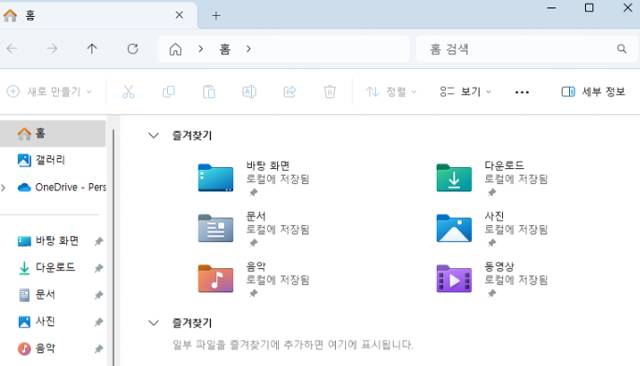Click the 홈 검색 search field

click(527, 49)
